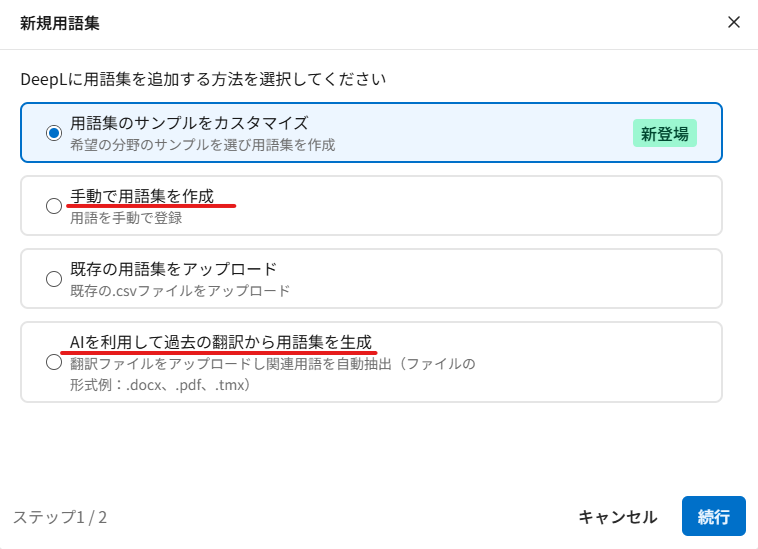758x549 pixels.
Task: Click the 既存の.csvファイルをアップロード description text
Action: 180,291
